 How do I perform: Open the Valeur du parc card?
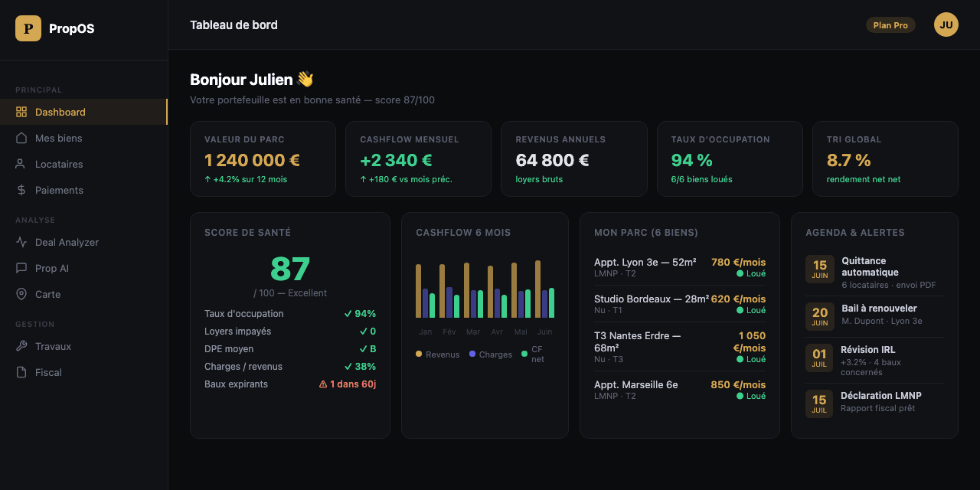tap(263, 158)
